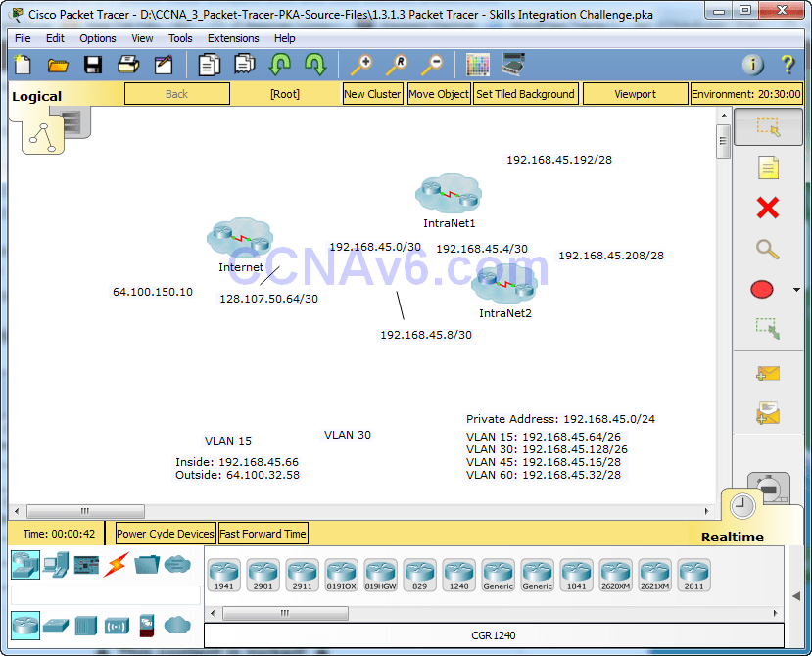The image size is (812, 656).
Task: Click the Redo arrow icon
Action: pyautogui.click(x=315, y=65)
